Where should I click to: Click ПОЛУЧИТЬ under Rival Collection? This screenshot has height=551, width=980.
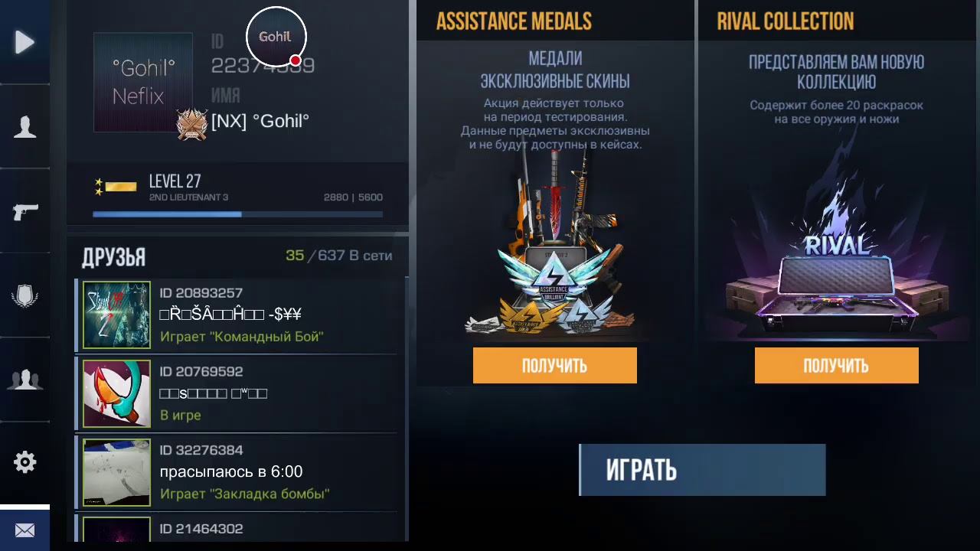(x=836, y=366)
